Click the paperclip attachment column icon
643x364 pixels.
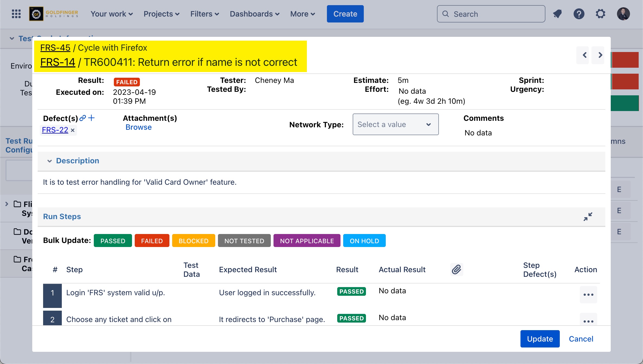456,269
